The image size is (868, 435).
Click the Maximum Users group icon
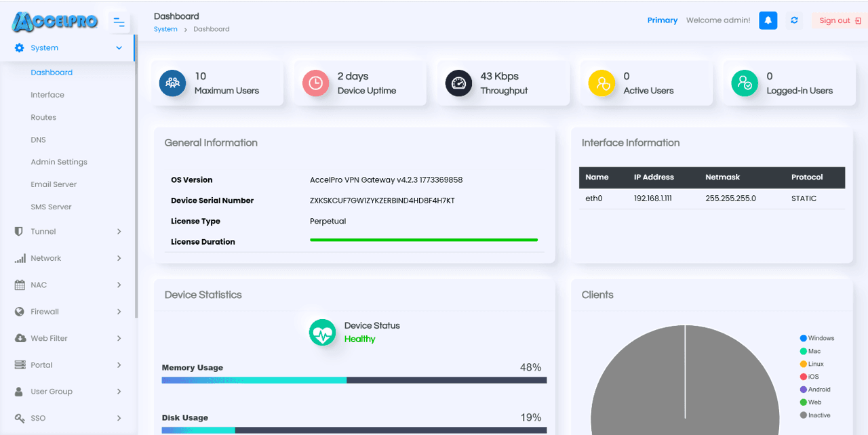[172, 83]
